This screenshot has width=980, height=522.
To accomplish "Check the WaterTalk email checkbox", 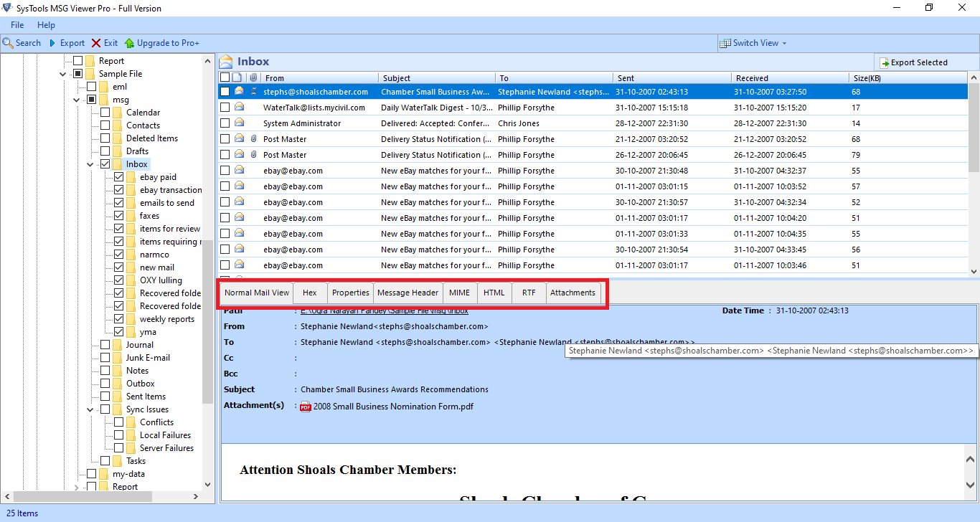I will coord(225,108).
